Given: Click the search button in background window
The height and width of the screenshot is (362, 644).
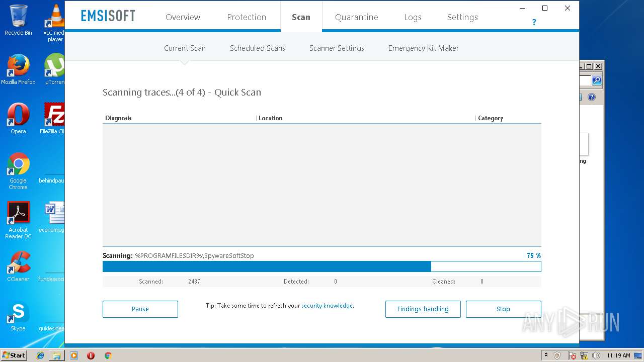Looking at the screenshot, I should coord(597,80).
